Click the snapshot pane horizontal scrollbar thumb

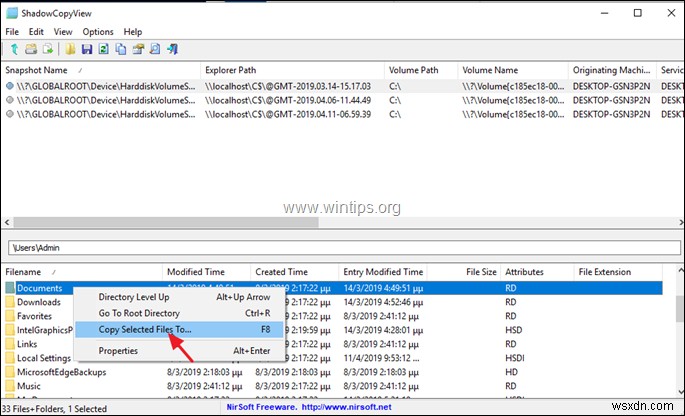coord(166,222)
